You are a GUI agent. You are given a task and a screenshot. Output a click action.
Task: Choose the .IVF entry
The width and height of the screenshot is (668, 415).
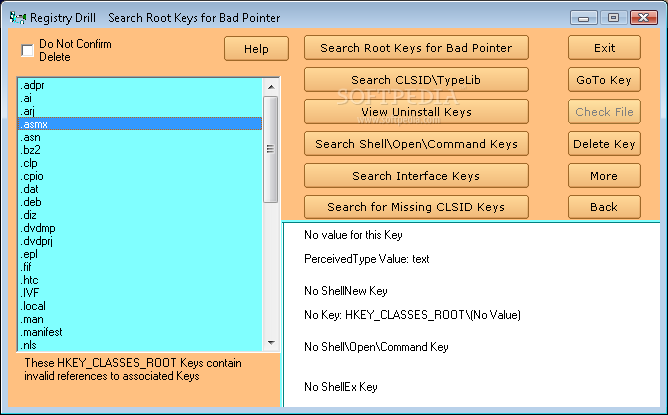(x=140, y=293)
